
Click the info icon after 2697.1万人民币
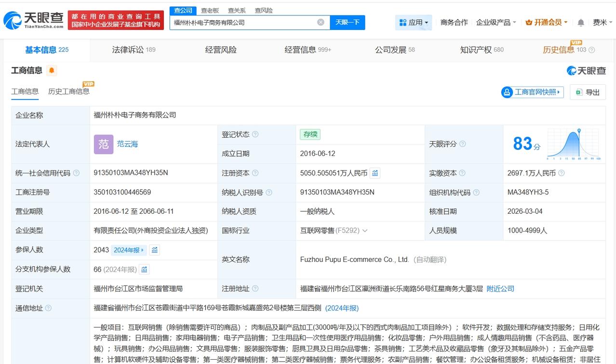coord(562,173)
